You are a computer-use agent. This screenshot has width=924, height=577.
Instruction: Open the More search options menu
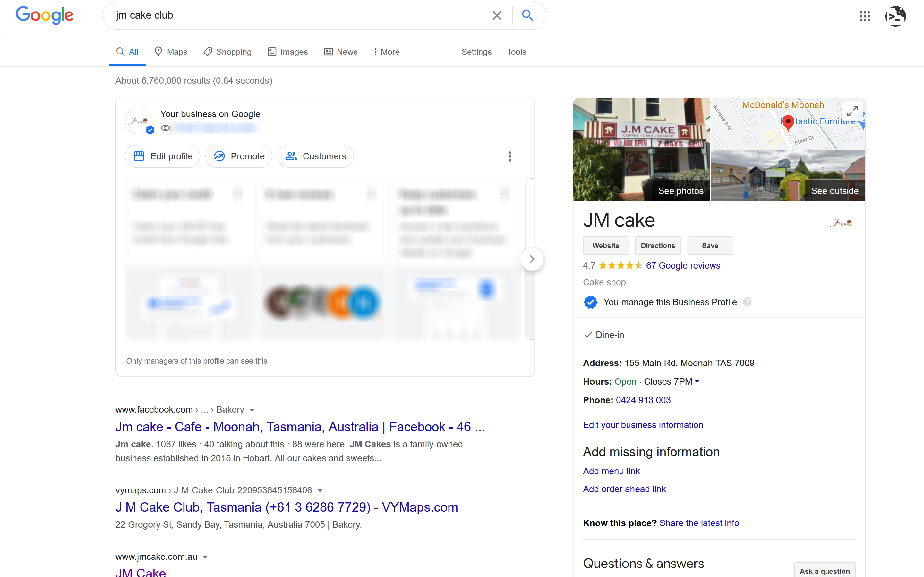tap(386, 52)
